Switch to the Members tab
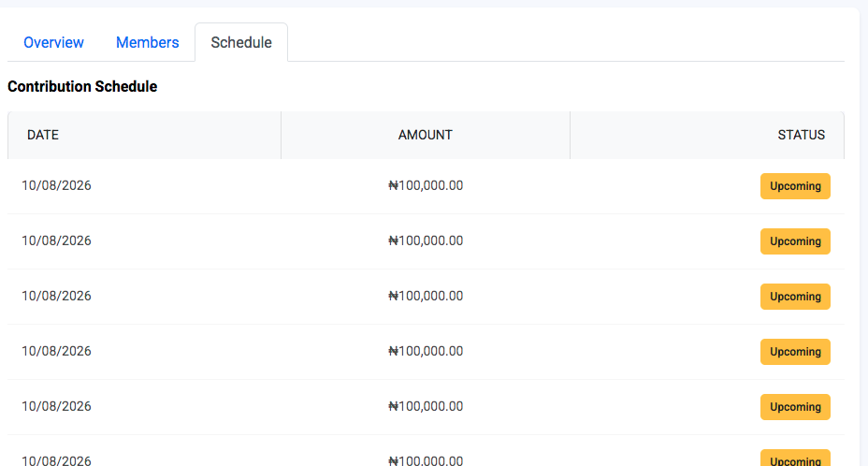Image resolution: width=868 pixels, height=466 pixels. pos(147,43)
